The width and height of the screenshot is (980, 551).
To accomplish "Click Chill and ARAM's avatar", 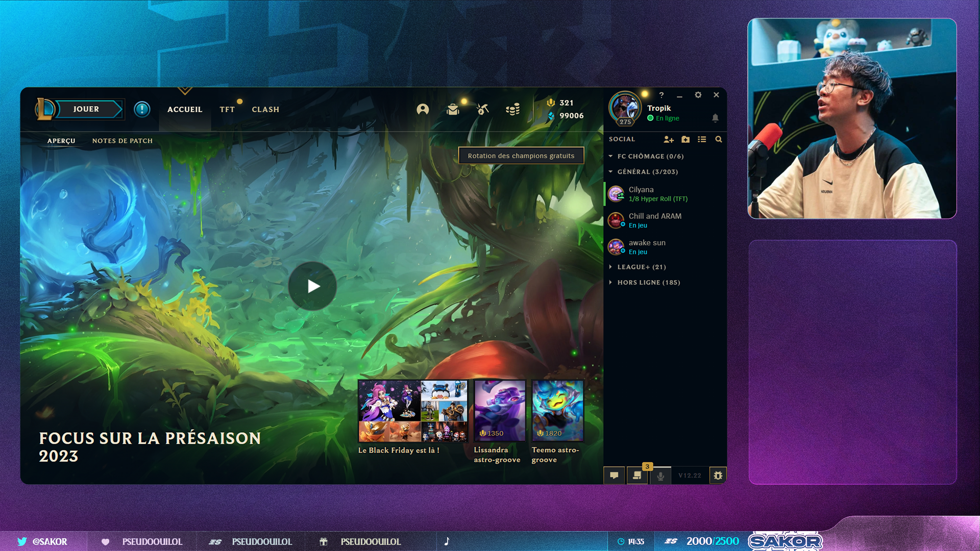I will tap(616, 220).
